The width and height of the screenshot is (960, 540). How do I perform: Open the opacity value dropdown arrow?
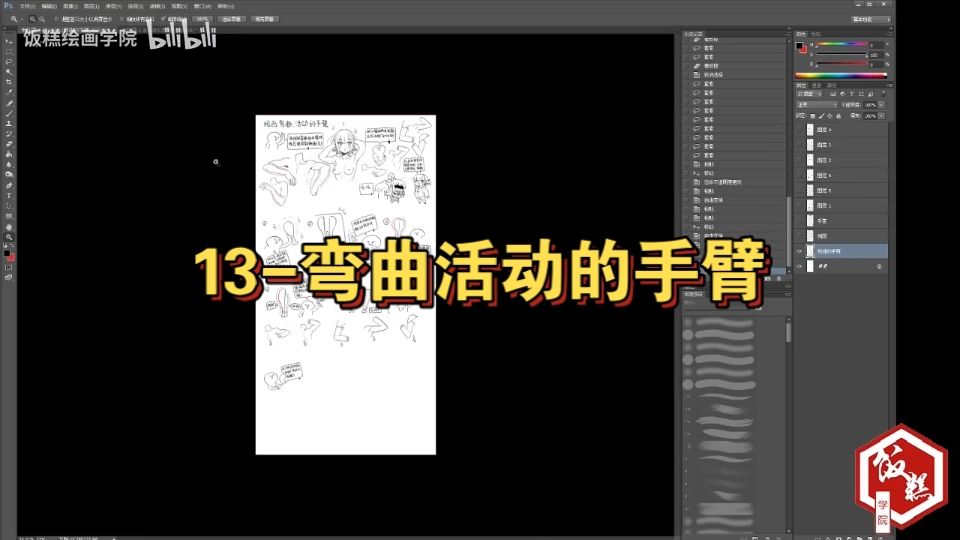[882, 105]
